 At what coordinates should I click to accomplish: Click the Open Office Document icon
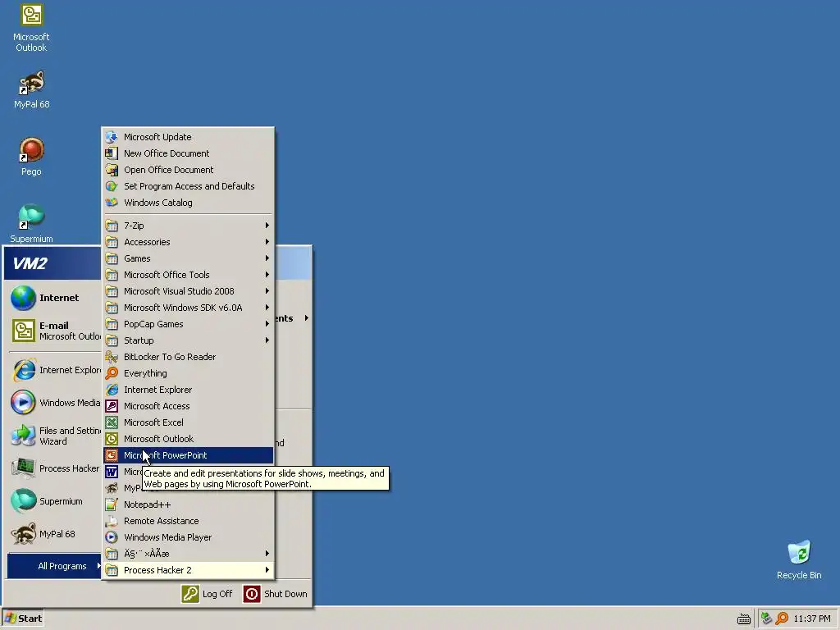click(x=112, y=170)
